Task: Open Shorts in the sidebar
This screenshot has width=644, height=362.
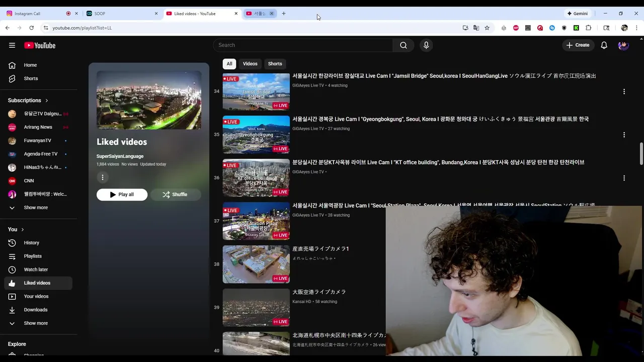Action: pyautogui.click(x=38, y=78)
